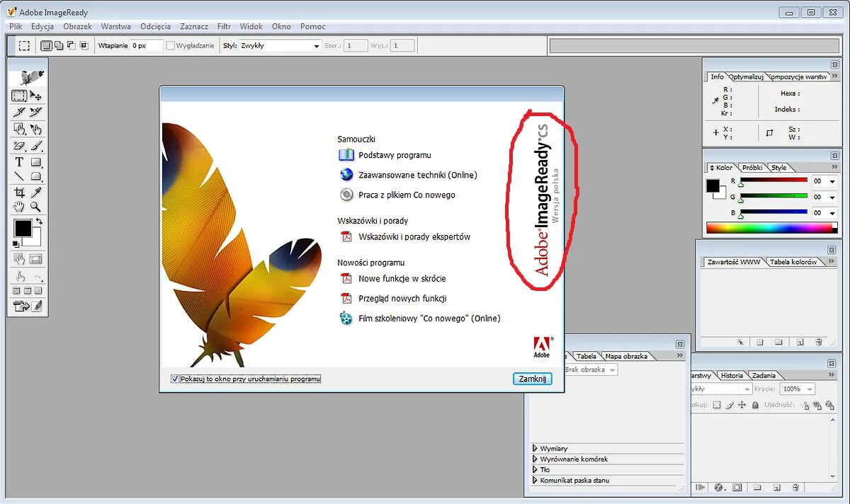This screenshot has width=850, height=504.
Task: Select the Rectangular Marquee tool in toolbox
Action: (18, 96)
